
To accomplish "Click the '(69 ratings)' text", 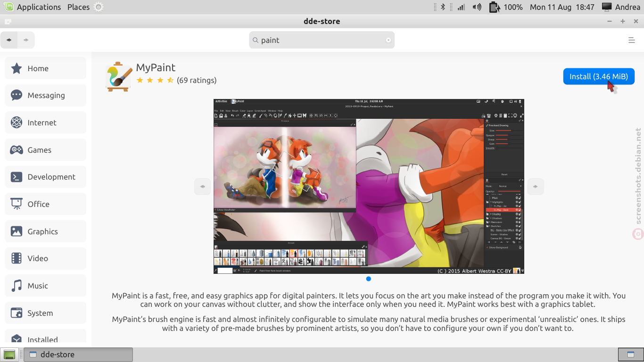I will coord(197,80).
